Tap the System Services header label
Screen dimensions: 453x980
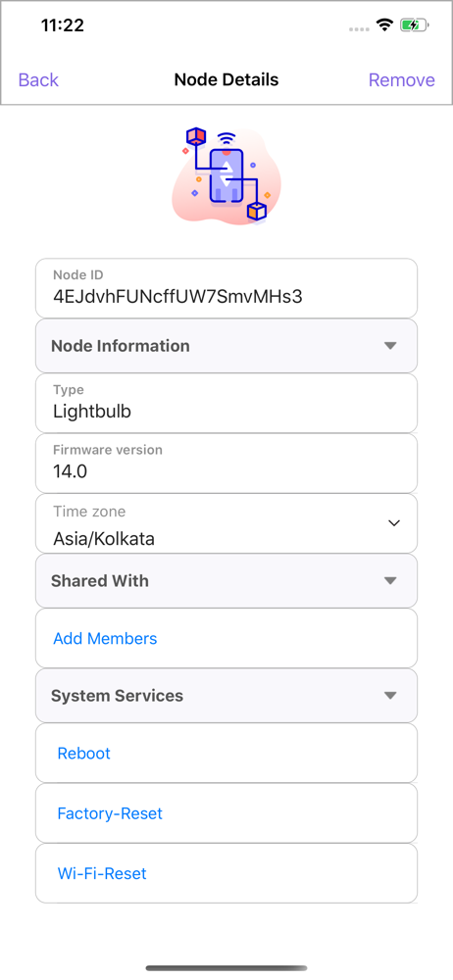pyautogui.click(x=117, y=696)
